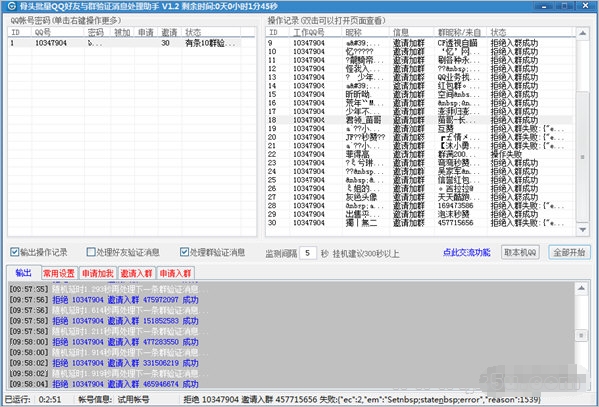This screenshot has width=599, height=407.
Task: Click log line at 09:58:04
Action: pos(104,384)
